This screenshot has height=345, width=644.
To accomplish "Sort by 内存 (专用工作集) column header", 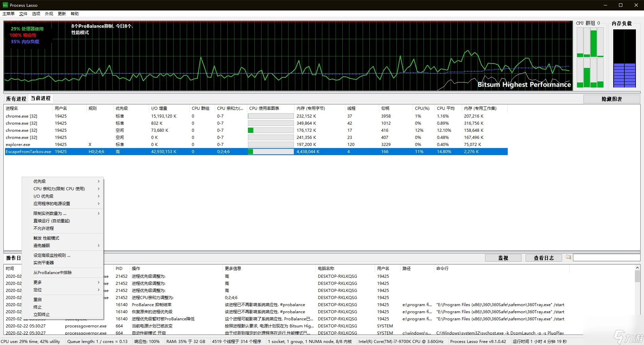I will click(x=485, y=108).
